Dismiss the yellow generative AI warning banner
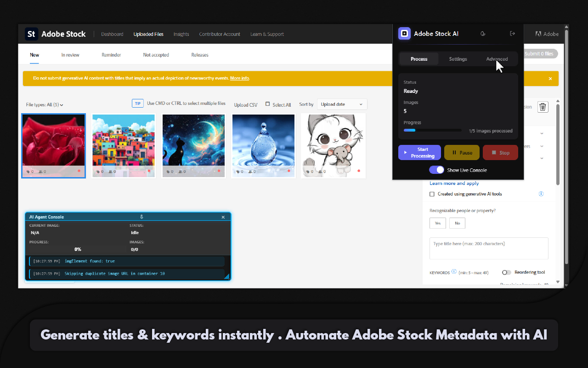 click(x=550, y=79)
